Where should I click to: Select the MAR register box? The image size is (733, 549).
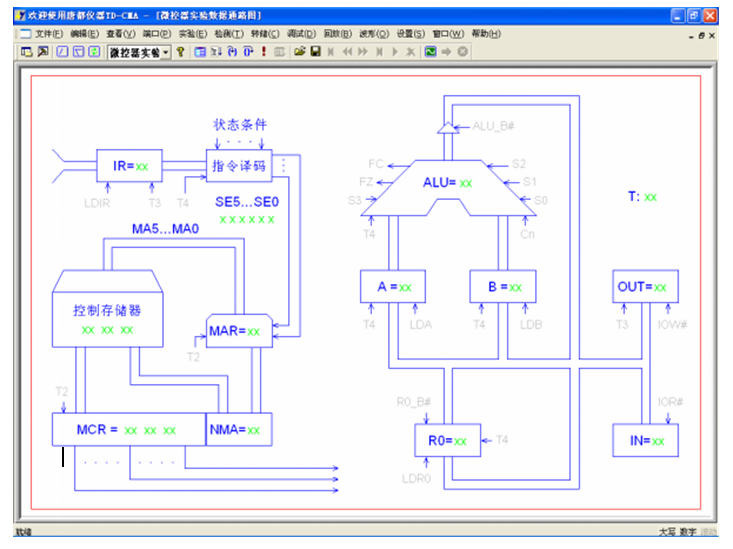tap(240, 330)
